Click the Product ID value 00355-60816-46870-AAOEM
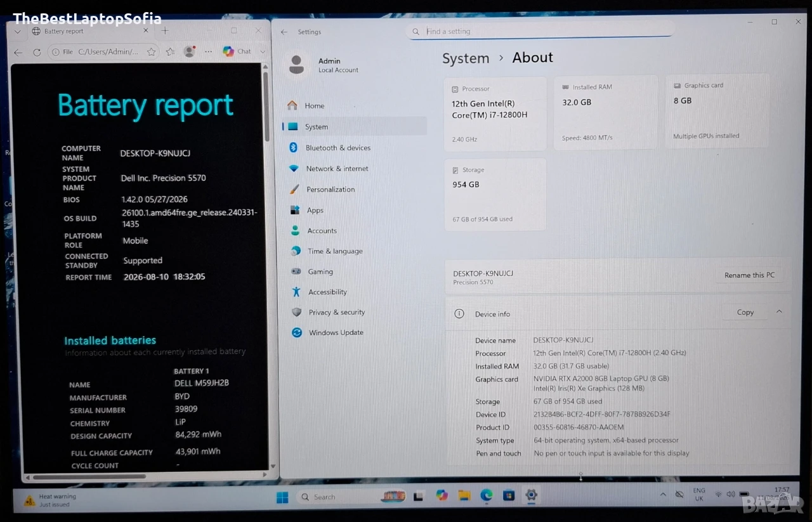The image size is (812, 522). [x=579, y=427]
